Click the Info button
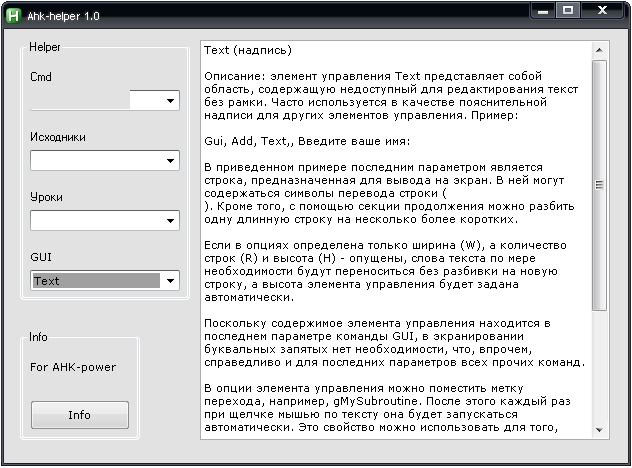 pyautogui.click(x=80, y=415)
